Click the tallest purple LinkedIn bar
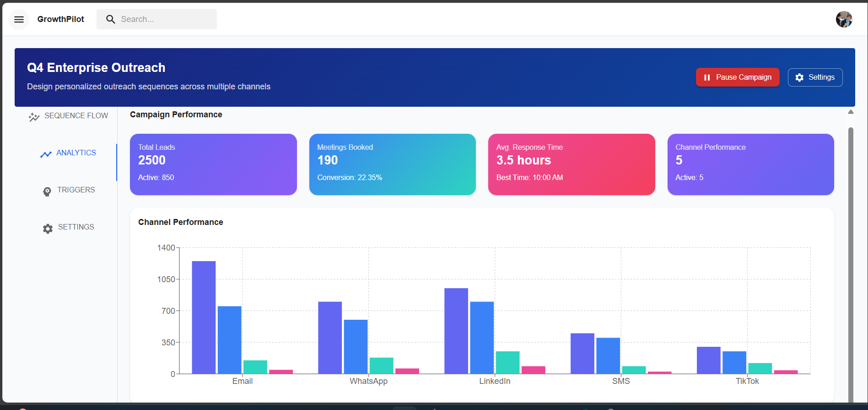868x410 pixels. click(x=456, y=331)
